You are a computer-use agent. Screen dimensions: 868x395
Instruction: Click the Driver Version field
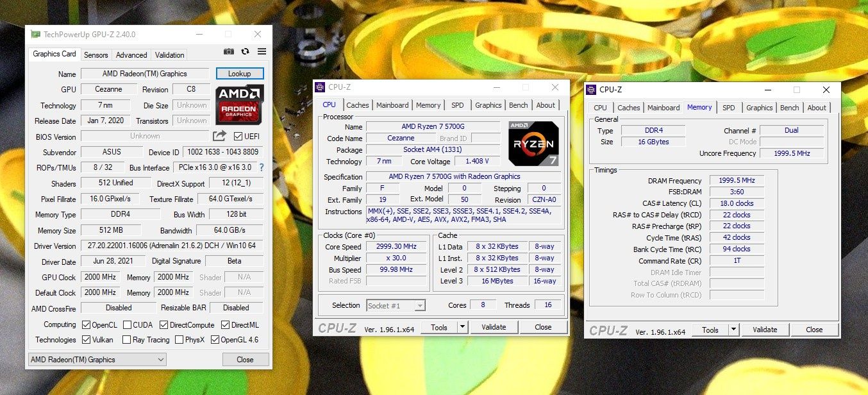pos(172,246)
